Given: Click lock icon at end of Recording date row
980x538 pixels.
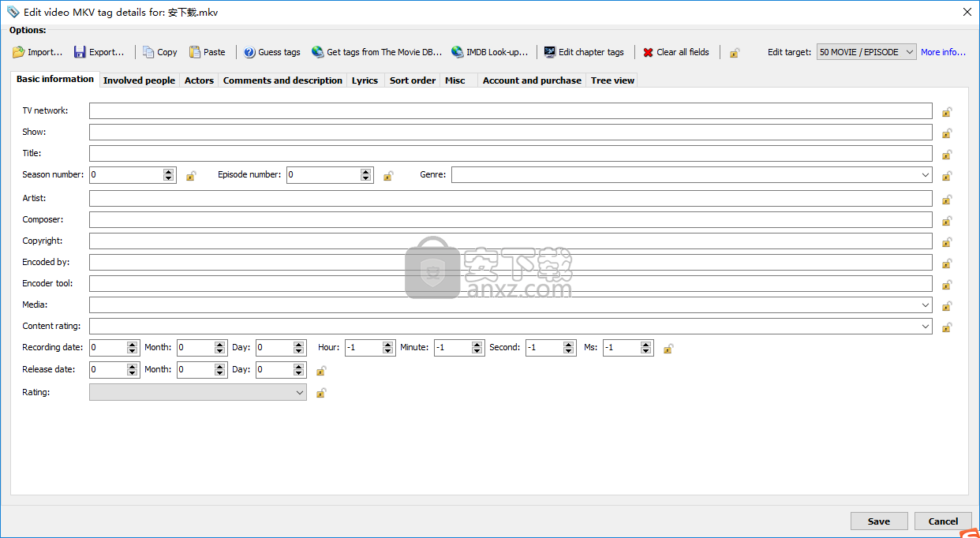Looking at the screenshot, I should coord(668,349).
